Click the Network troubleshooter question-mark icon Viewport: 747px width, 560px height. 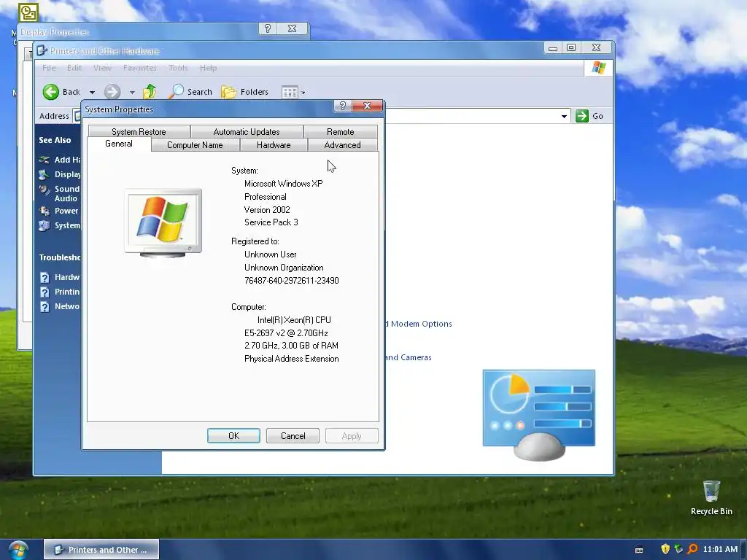(x=44, y=307)
